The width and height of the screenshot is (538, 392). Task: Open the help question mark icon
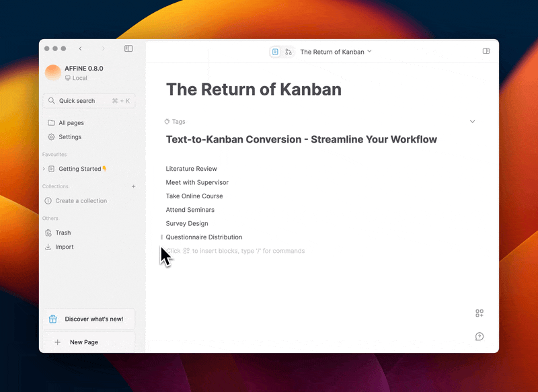479,336
